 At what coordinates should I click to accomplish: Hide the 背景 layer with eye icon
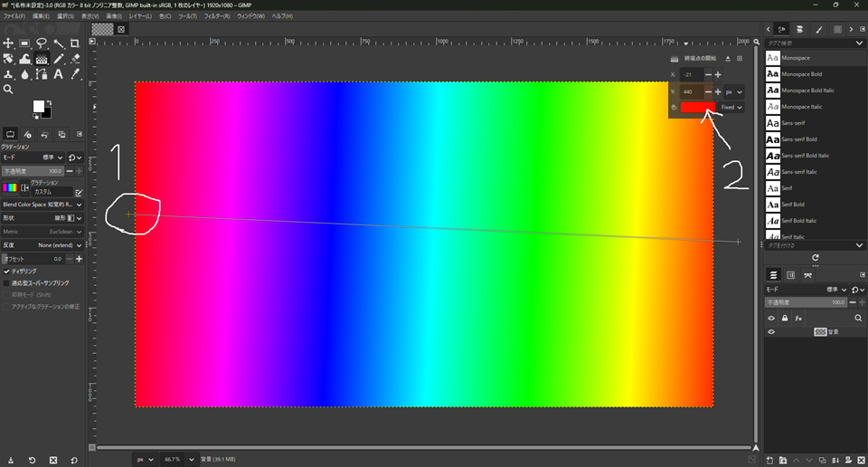(x=771, y=332)
